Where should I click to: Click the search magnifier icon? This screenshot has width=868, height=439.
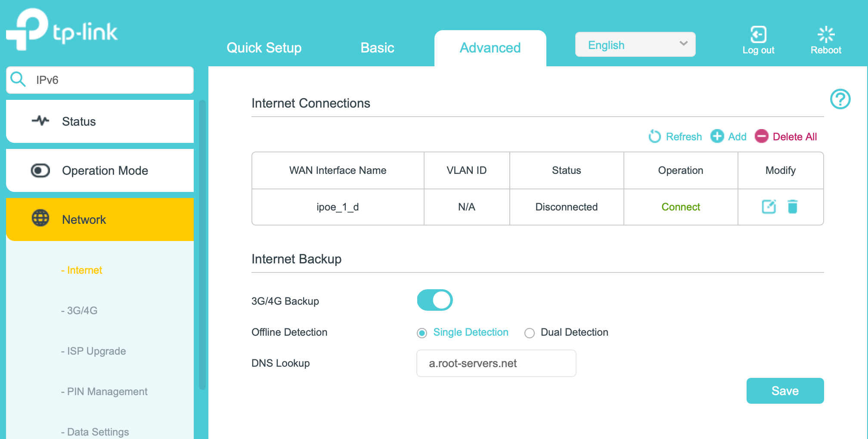click(x=18, y=80)
